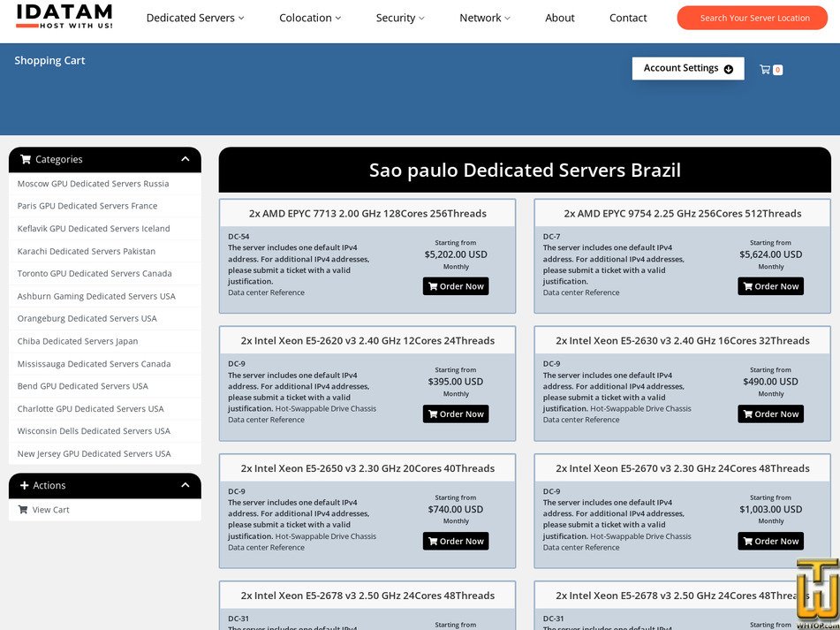This screenshot has width=840, height=630.
Task: Order the $395.00 Xeon E5-2620 v3 server
Action: (x=456, y=414)
